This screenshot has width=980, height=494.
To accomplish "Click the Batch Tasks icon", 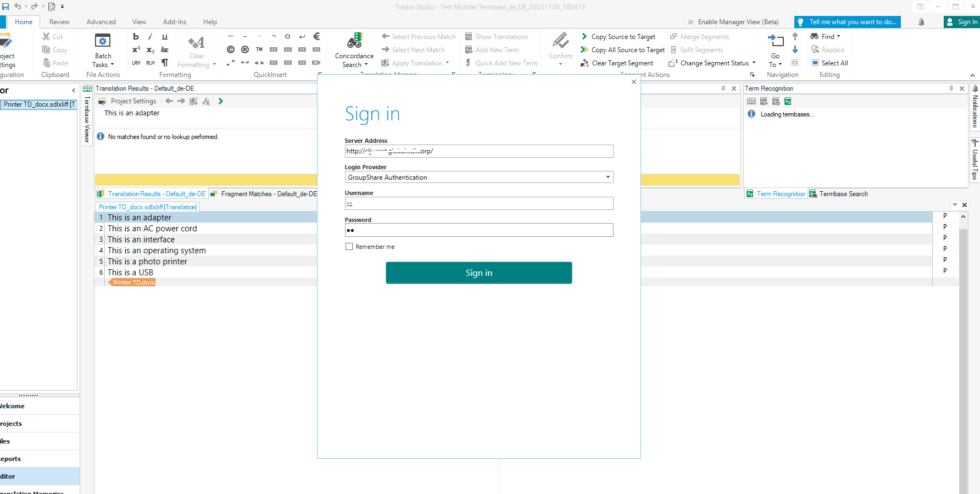I will tap(103, 42).
